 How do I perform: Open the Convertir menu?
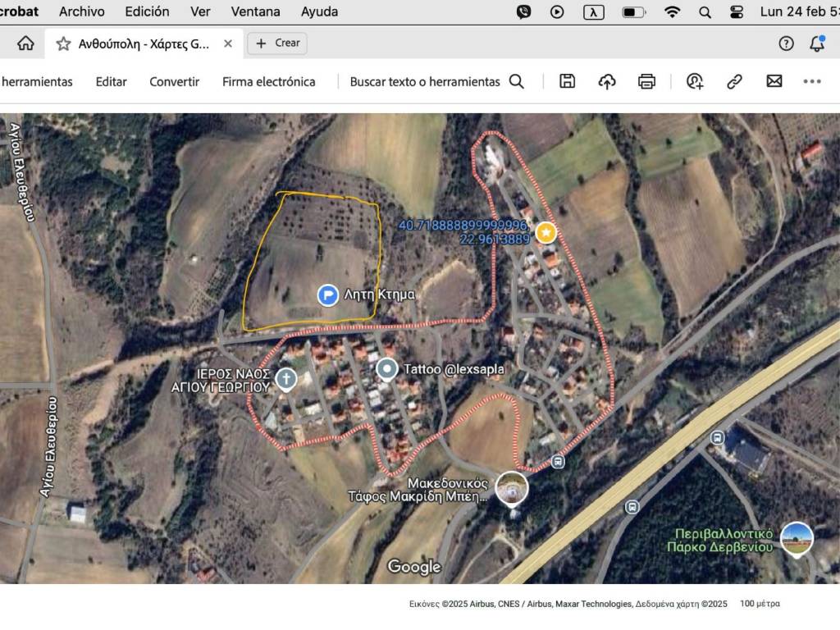[174, 81]
